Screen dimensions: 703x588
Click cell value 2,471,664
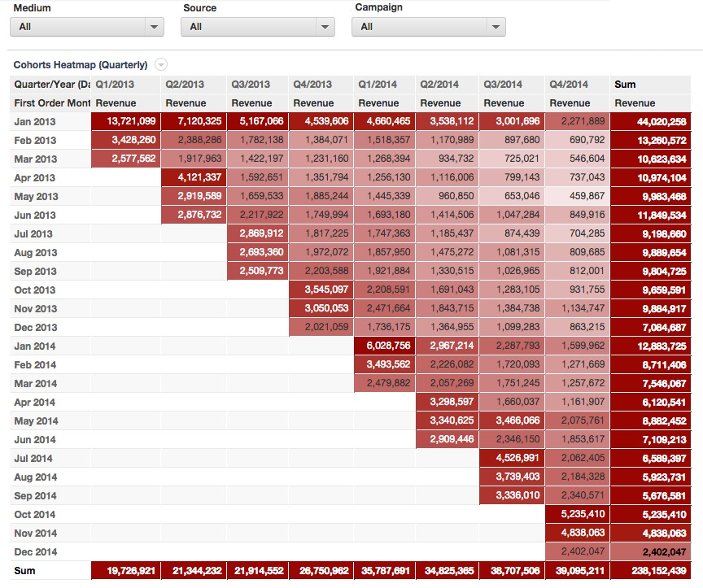tap(385, 308)
